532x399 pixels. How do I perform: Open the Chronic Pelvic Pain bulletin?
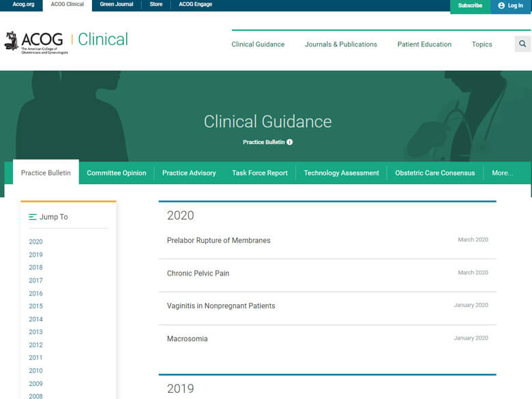tap(198, 274)
